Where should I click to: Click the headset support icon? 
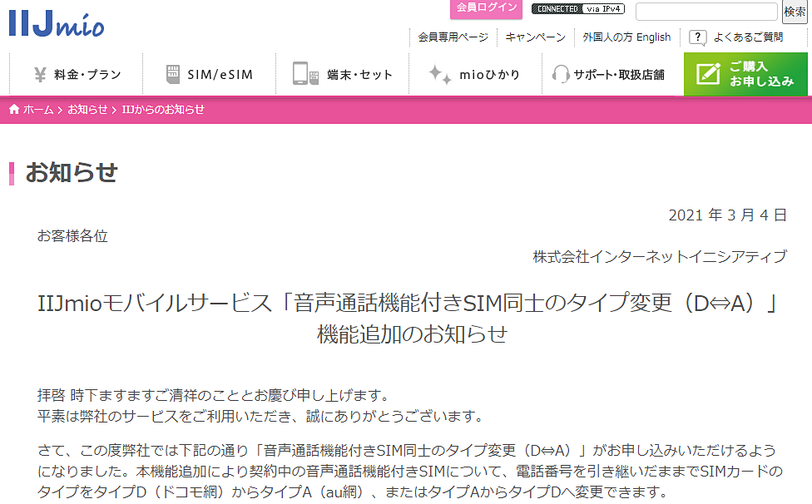(x=561, y=75)
